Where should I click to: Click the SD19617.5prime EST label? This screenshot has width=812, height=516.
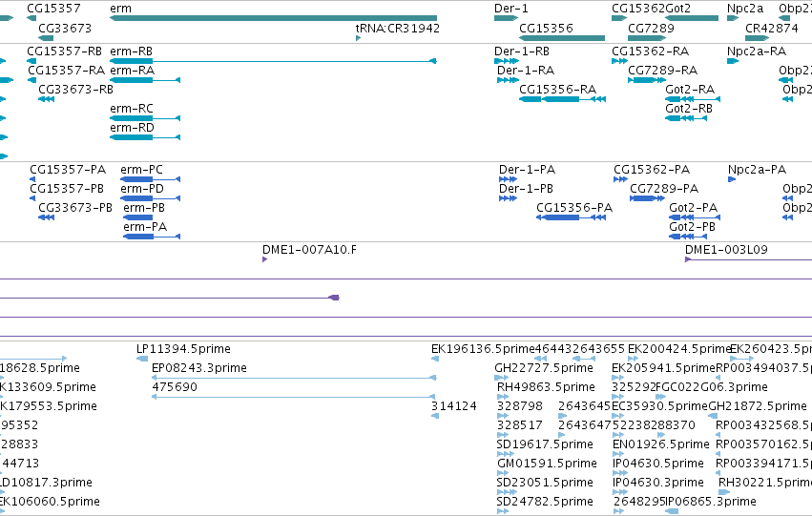tap(545, 444)
